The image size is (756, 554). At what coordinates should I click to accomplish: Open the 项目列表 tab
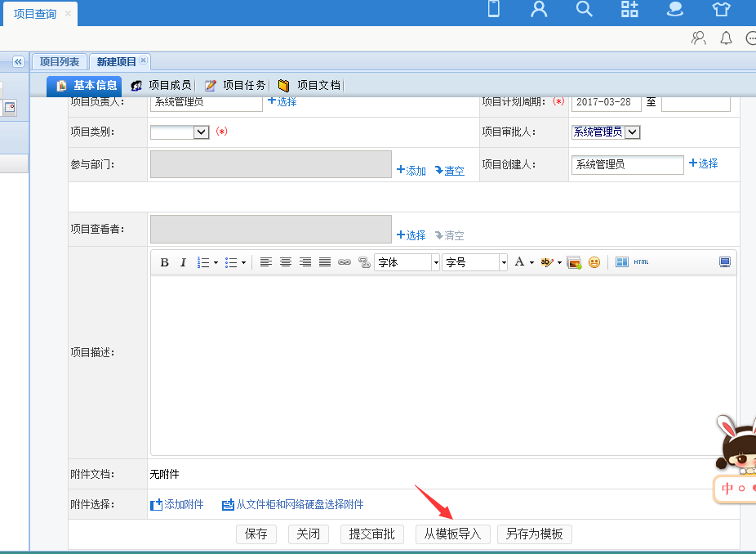tap(60, 62)
